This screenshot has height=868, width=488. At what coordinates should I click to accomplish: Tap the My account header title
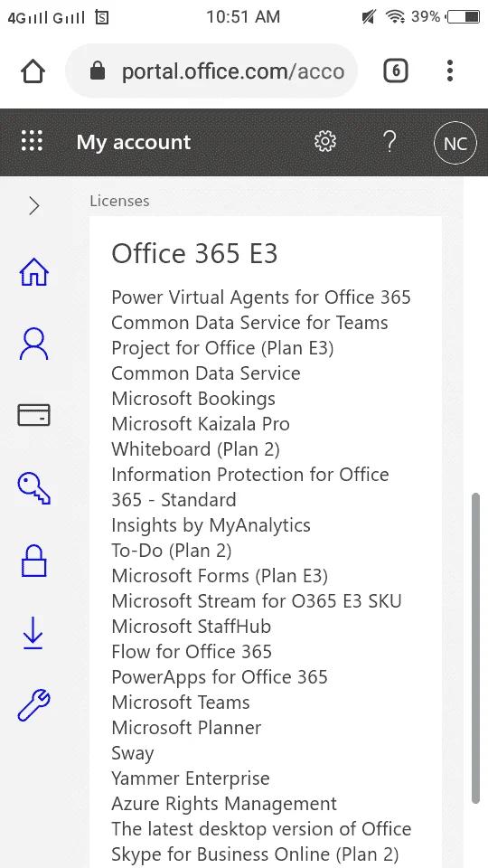pyautogui.click(x=134, y=142)
